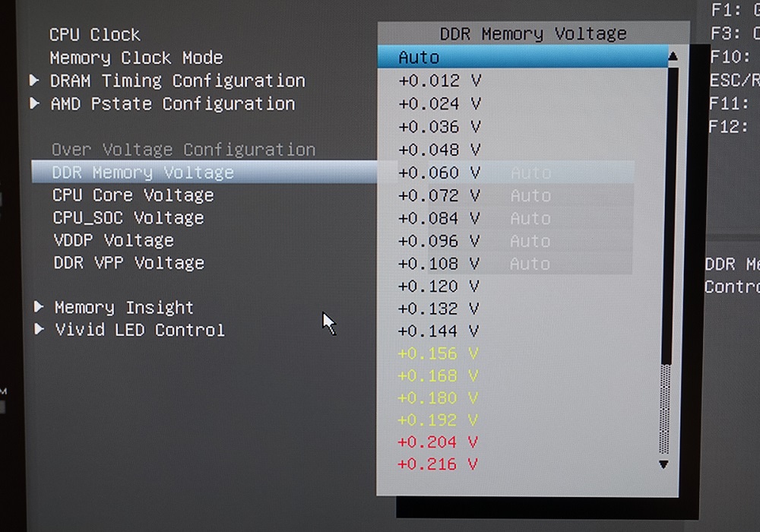Screen dimensions: 760x532
Task: Expand Memory Insight arrow
Action: pyautogui.click(x=39, y=307)
